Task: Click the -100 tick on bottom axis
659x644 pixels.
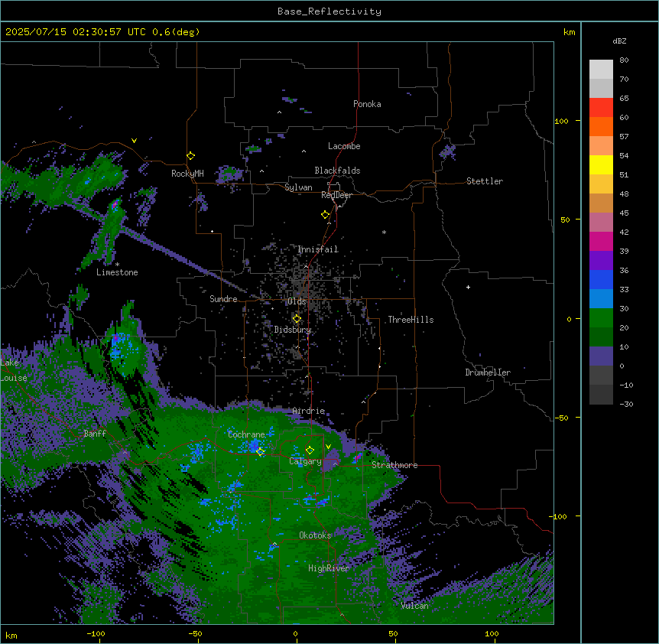Action: pyautogui.click(x=96, y=633)
